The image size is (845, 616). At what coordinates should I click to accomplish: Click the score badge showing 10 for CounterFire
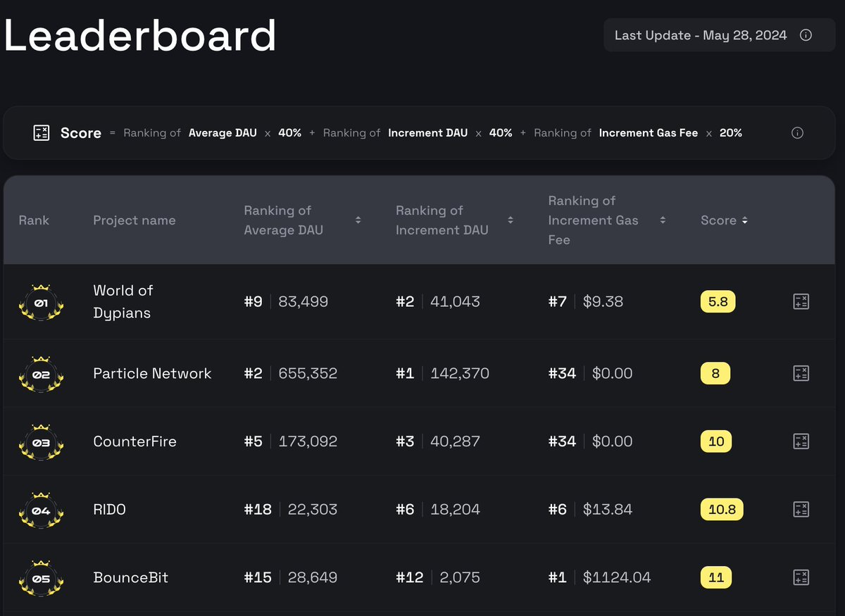coord(716,441)
